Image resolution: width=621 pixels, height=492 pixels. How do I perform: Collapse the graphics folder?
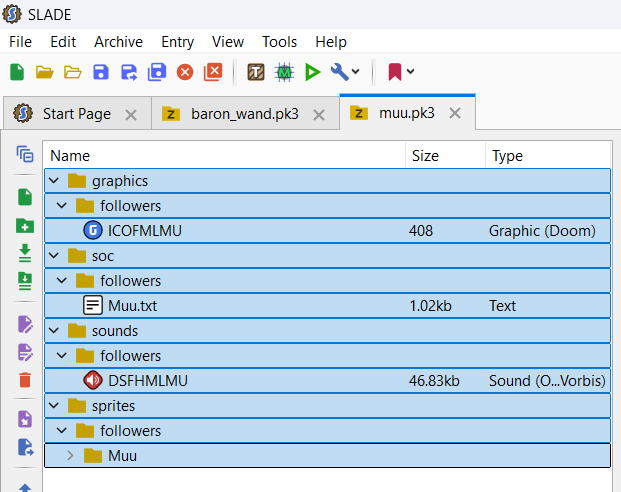54,181
